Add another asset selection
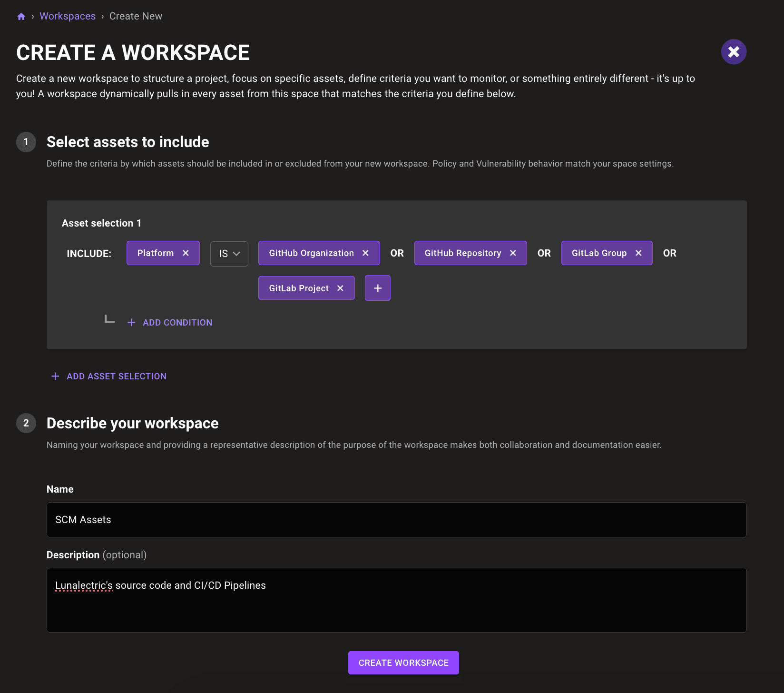784x693 pixels. 116,376
